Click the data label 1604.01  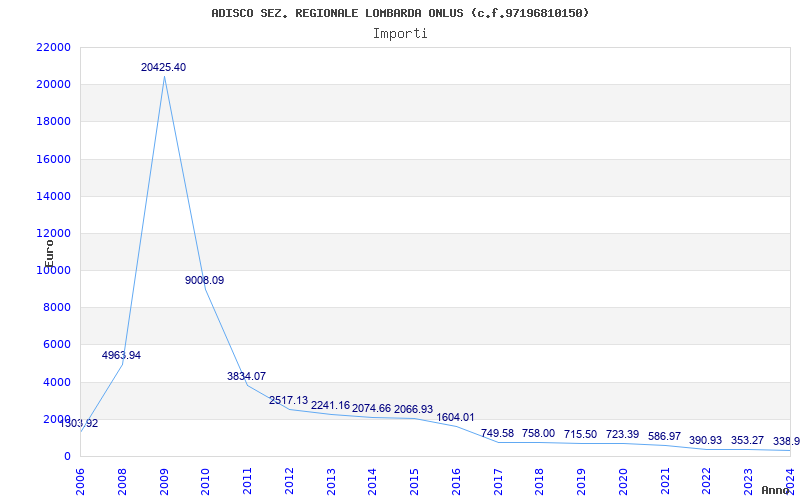click(x=455, y=417)
